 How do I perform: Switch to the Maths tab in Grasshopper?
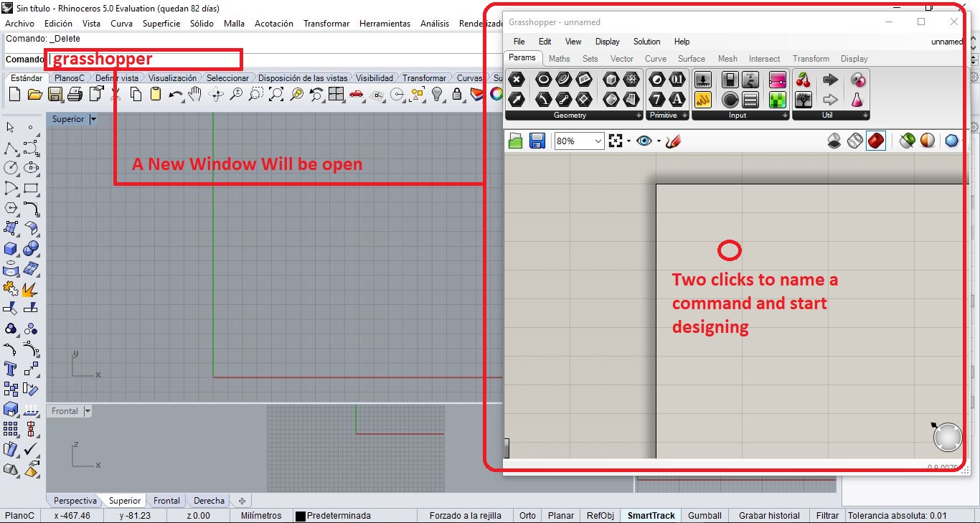click(x=559, y=59)
